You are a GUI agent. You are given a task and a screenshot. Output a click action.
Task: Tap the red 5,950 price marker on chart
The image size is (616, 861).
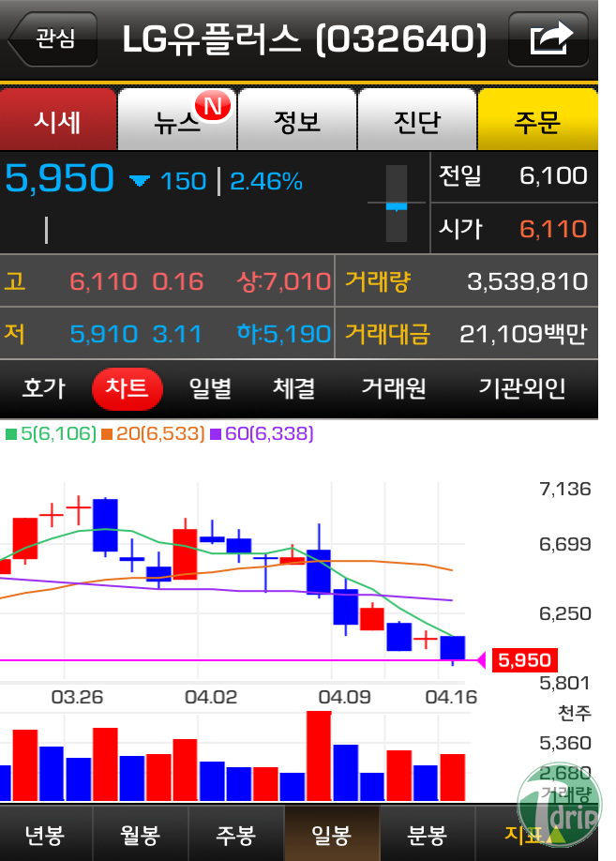click(x=524, y=660)
